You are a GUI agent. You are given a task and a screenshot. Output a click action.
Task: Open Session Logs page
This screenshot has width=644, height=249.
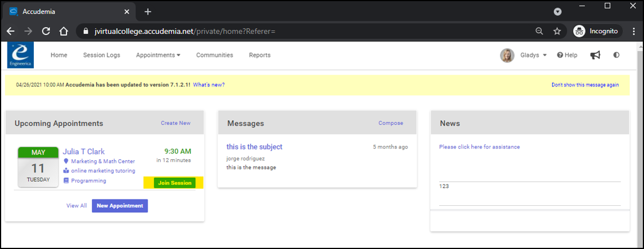click(102, 55)
